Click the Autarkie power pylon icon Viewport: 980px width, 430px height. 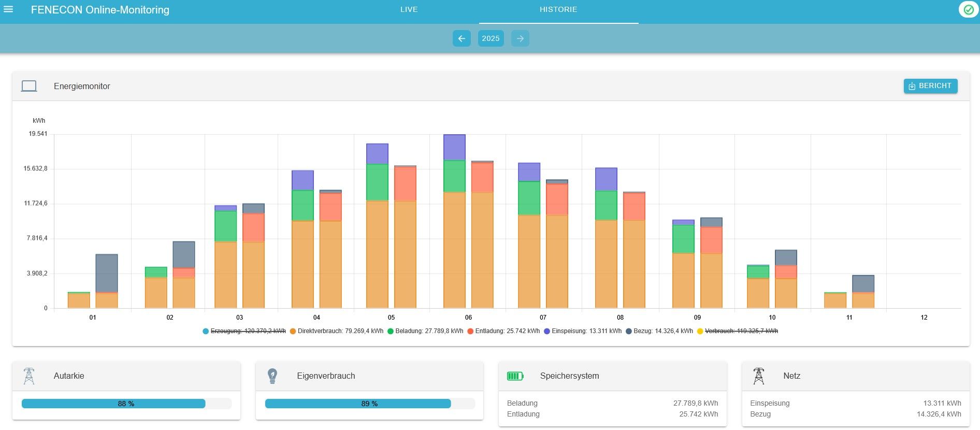coord(29,376)
